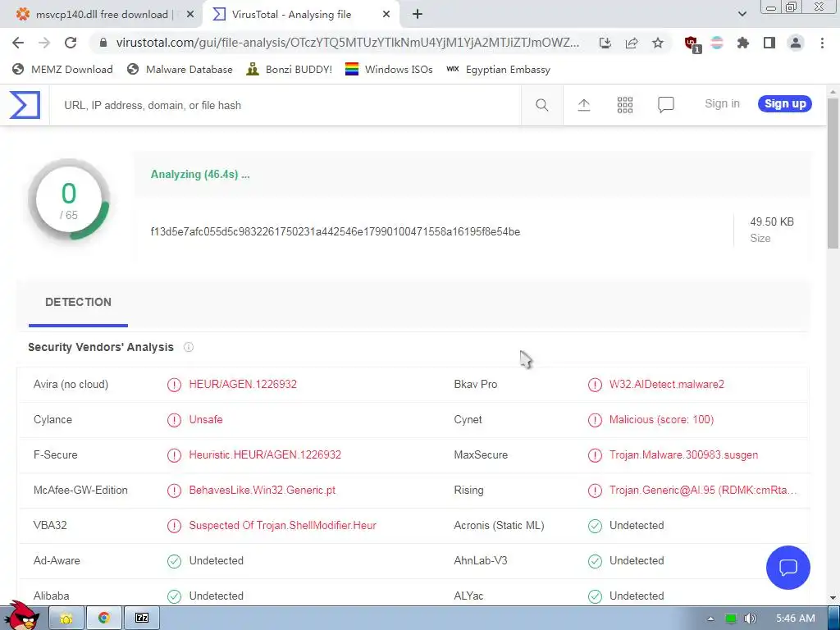This screenshot has width=840, height=630.
Task: Click the 0 / 65 detection score circle
Action: (69, 200)
